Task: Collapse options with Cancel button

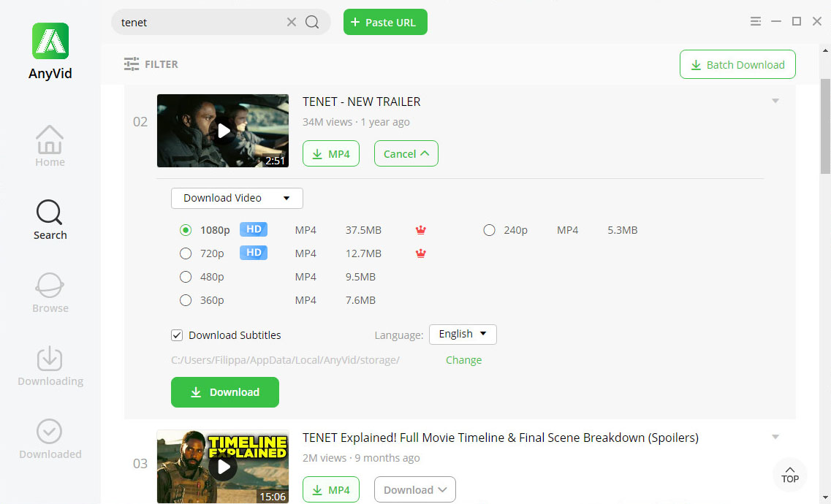Action: 406,153
